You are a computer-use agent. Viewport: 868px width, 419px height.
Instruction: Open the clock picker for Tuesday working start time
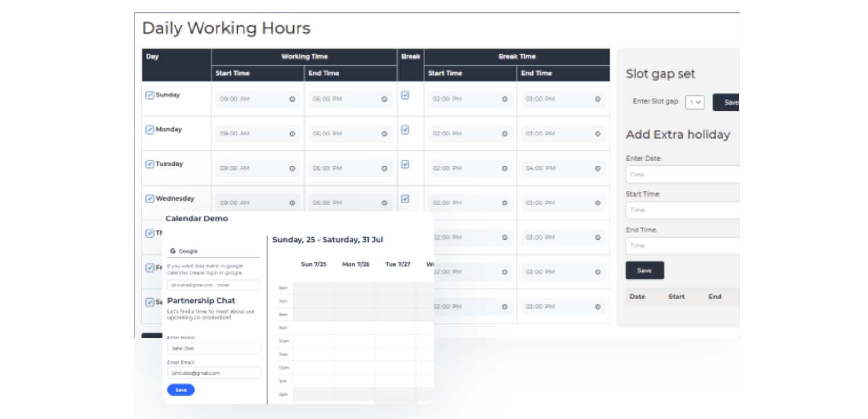tap(292, 169)
